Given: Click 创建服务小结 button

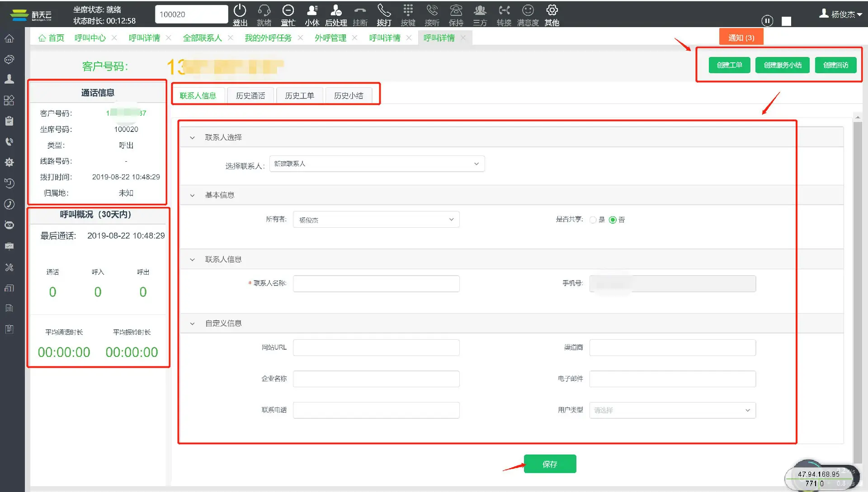Looking at the screenshot, I should (783, 65).
